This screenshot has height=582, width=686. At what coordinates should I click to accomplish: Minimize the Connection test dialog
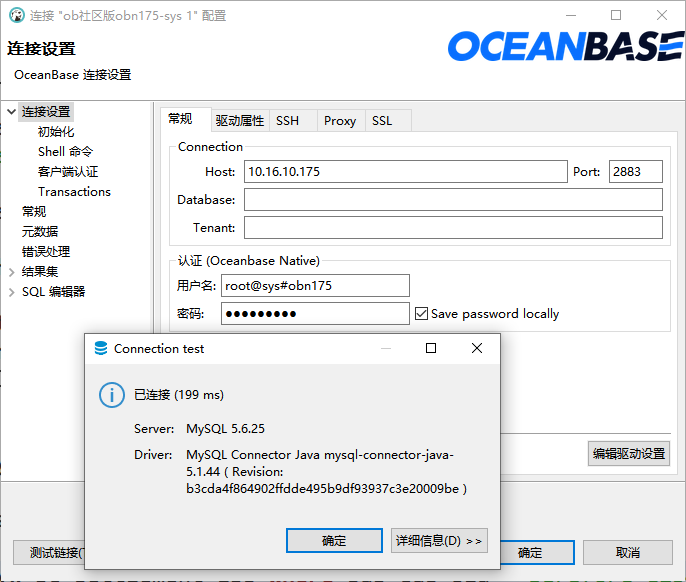(x=385, y=348)
